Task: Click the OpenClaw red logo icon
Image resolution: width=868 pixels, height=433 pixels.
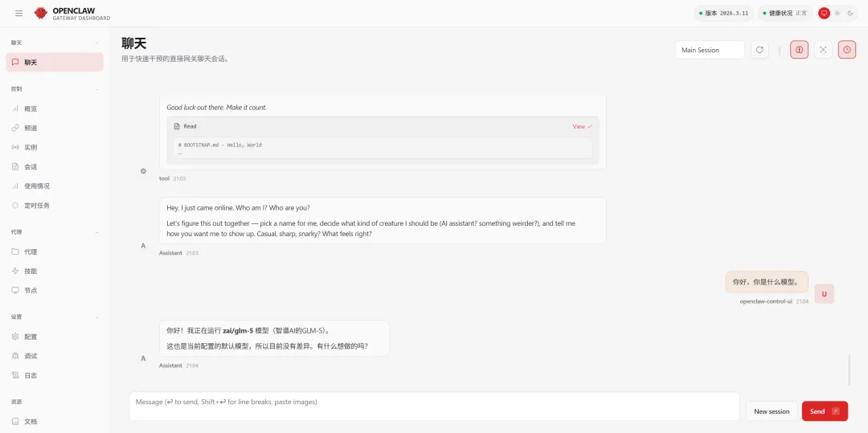Action: point(41,13)
